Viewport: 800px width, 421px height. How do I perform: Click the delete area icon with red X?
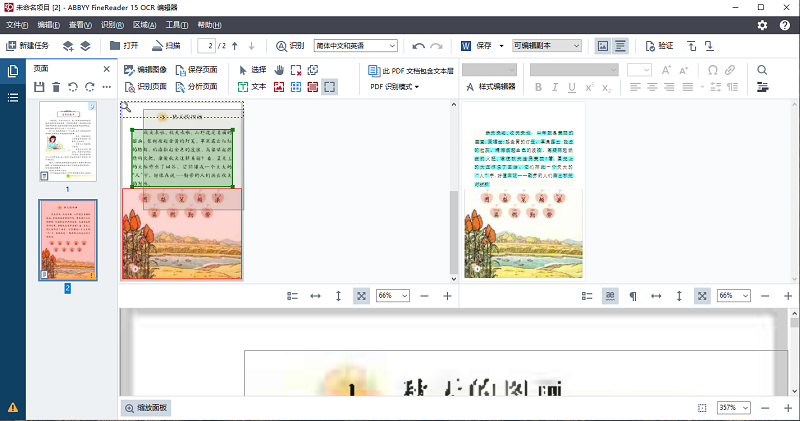pyautogui.click(x=296, y=70)
